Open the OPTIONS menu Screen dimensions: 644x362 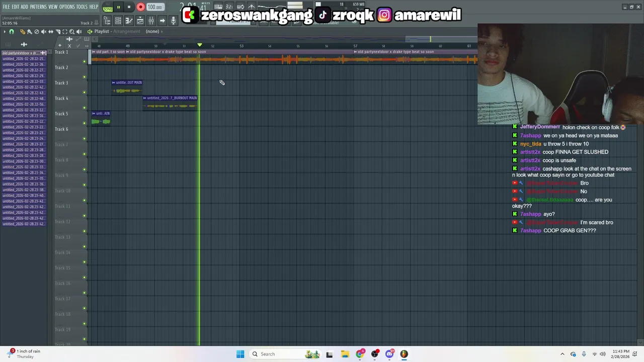67,7
